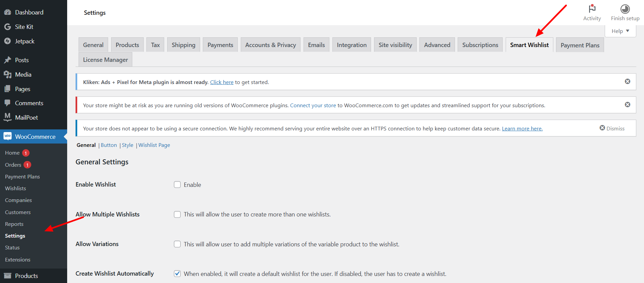Click the Jetpack icon in sidebar
Viewport: 644px width, 283px height.
[7, 41]
